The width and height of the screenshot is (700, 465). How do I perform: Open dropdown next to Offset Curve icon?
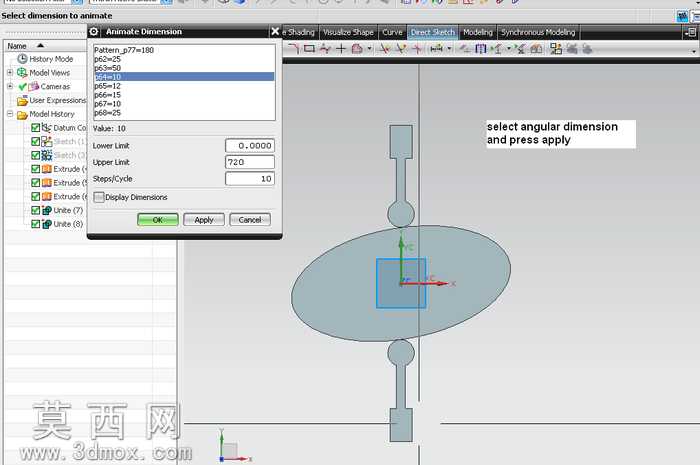point(370,48)
